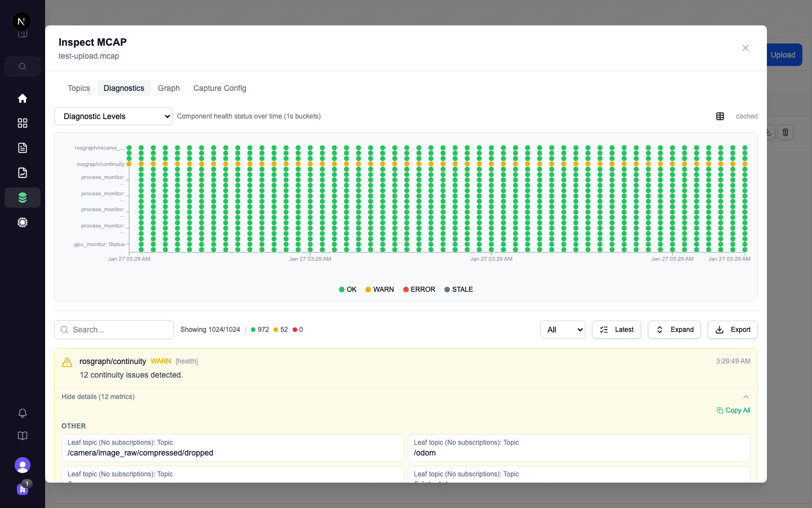This screenshot has height=508, width=812.
Task: Click the OTHER section heading
Action: click(74, 426)
